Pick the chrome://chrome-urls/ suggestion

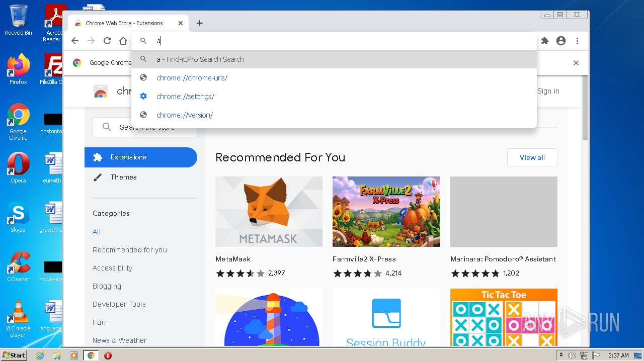click(334, 78)
